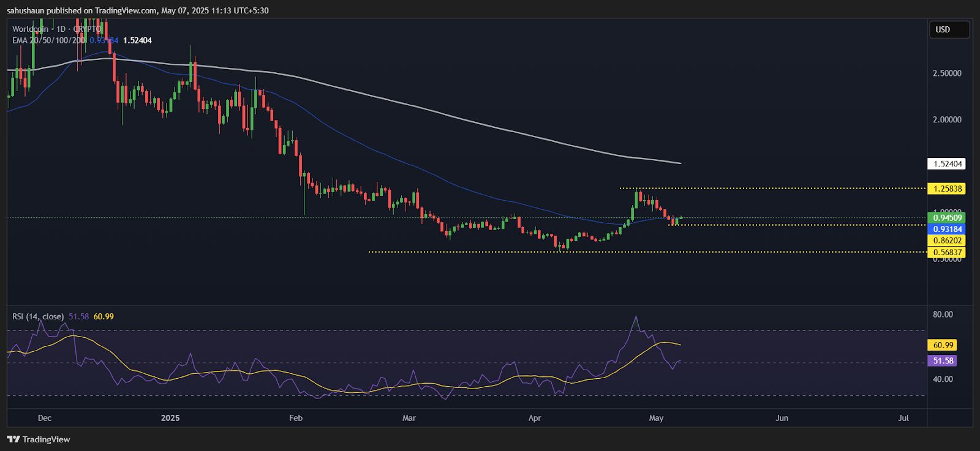Click the yellow 1.25838 resistance price label

pos(946,188)
